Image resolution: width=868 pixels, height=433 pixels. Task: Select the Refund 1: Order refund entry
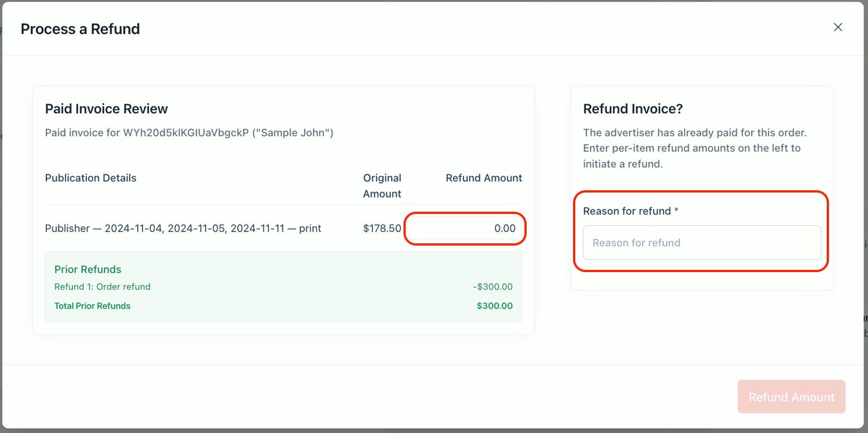tap(102, 287)
